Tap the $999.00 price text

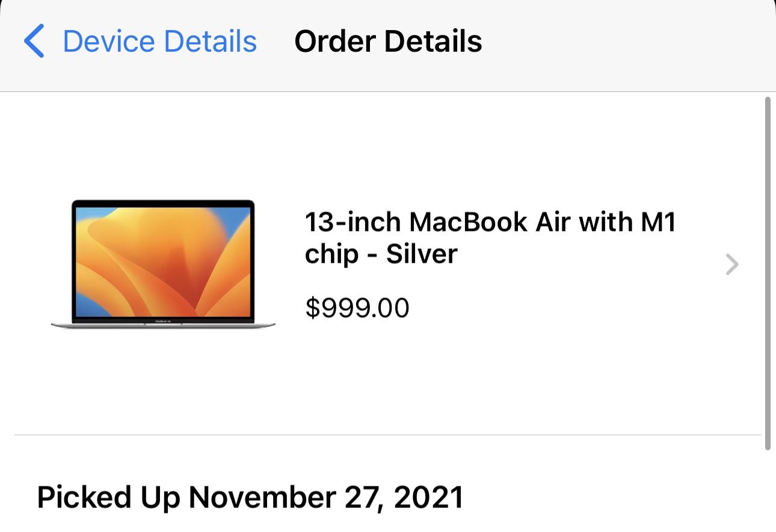point(357,308)
